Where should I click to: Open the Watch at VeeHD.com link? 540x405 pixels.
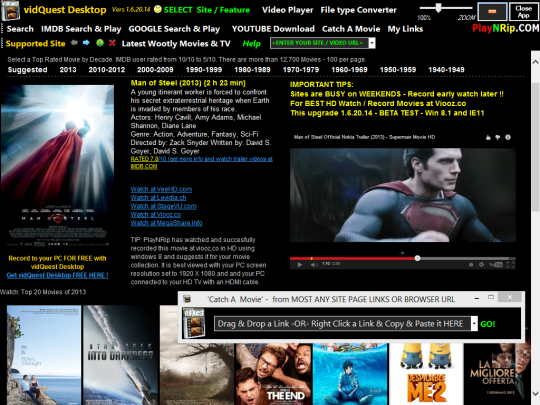tap(161, 189)
